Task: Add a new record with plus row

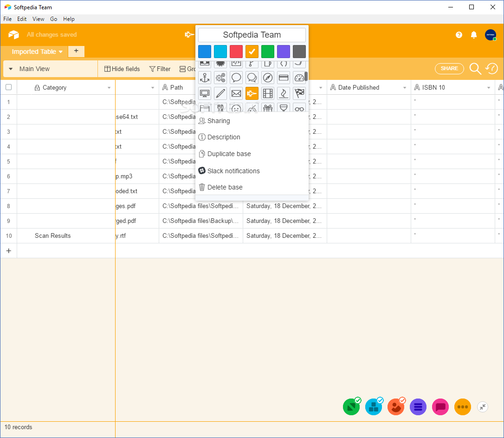Action: [9, 251]
